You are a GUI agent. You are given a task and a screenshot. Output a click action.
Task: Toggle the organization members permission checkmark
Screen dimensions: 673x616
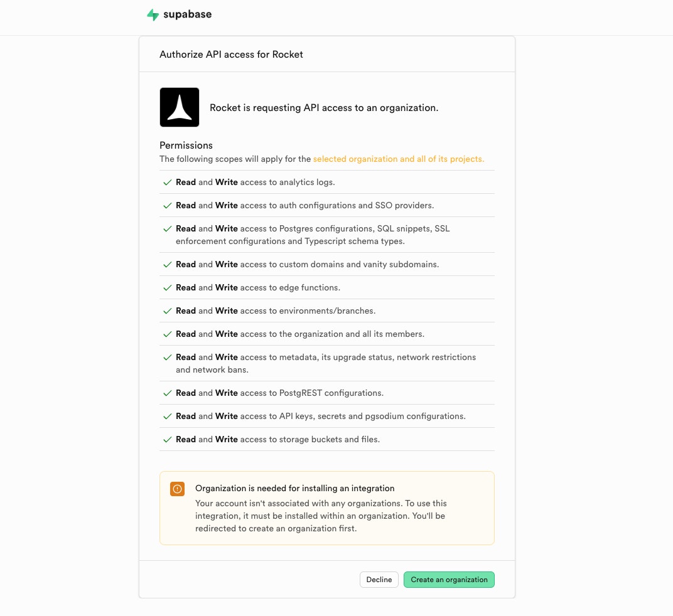point(167,334)
